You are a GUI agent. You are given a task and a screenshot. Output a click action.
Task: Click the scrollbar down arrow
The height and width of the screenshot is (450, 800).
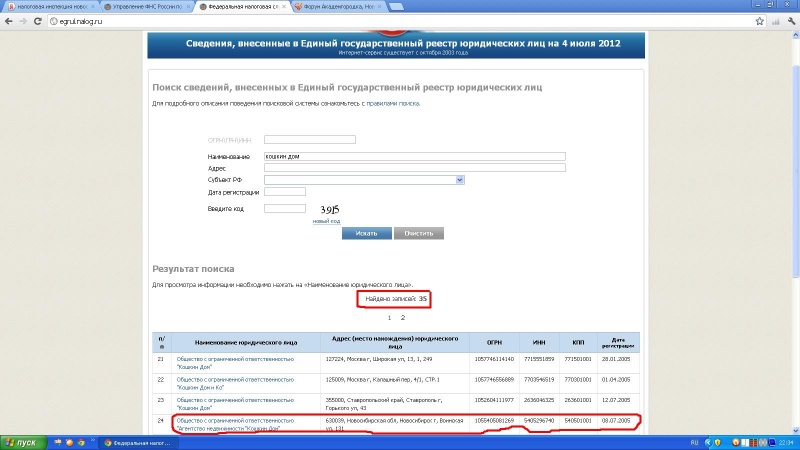[795, 431]
